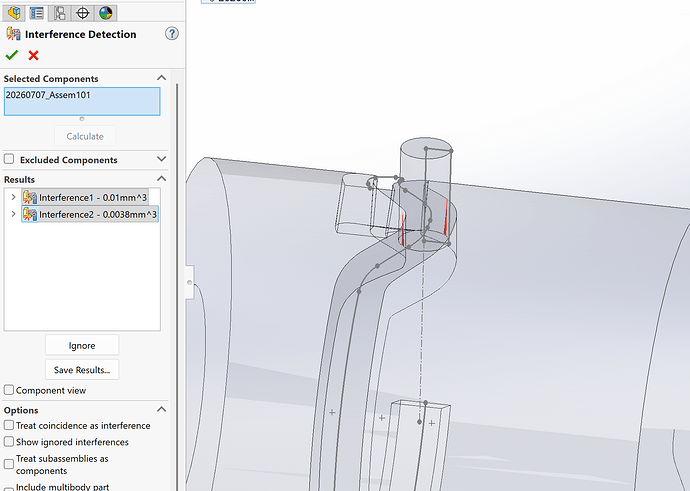This screenshot has width=690, height=491.
Task: Select the Interference1 result icon
Action: point(29,198)
